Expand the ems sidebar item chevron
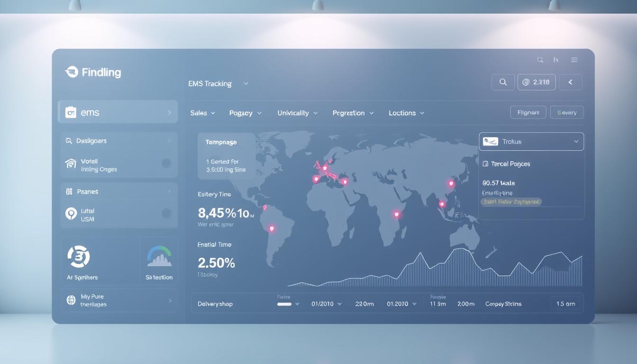The height and width of the screenshot is (364, 637). click(169, 112)
